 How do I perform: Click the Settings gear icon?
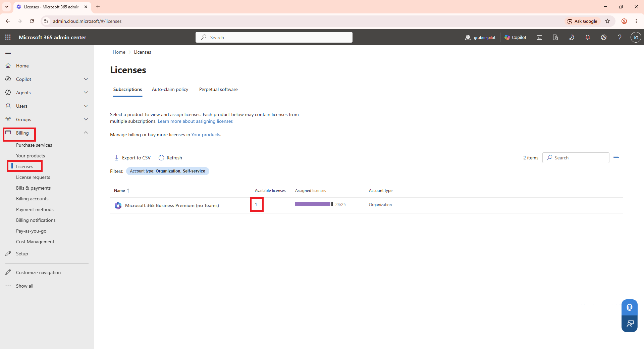(604, 37)
